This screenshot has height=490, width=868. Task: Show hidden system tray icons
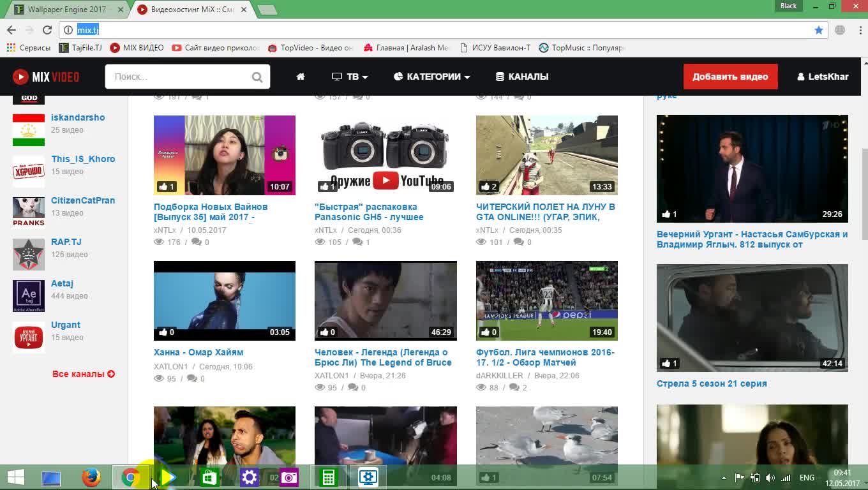[724, 478]
